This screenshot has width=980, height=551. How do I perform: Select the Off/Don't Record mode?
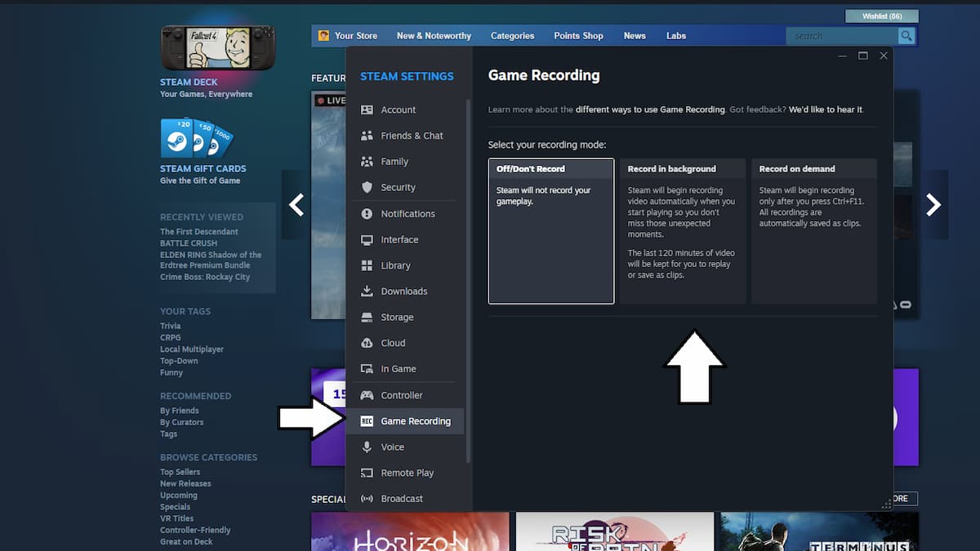(550, 231)
